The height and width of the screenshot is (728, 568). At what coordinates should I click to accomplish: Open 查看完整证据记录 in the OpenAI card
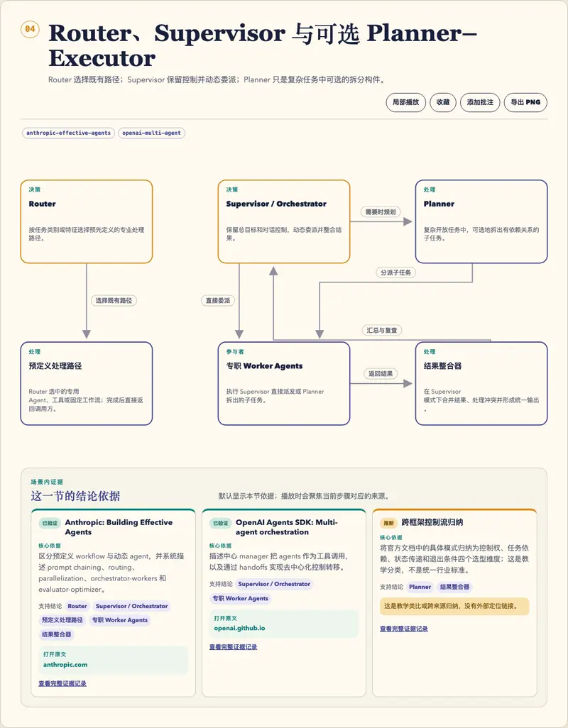pos(233,646)
